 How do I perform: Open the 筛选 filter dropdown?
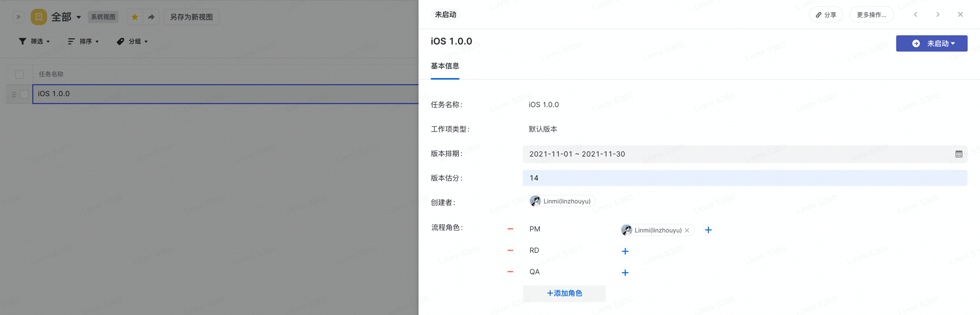click(x=34, y=41)
